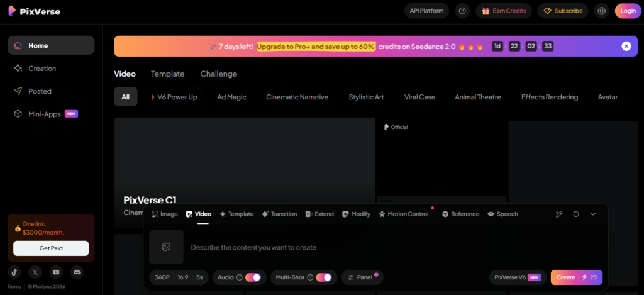644x295 pixels.
Task: Select the top Video tab
Action: (125, 74)
